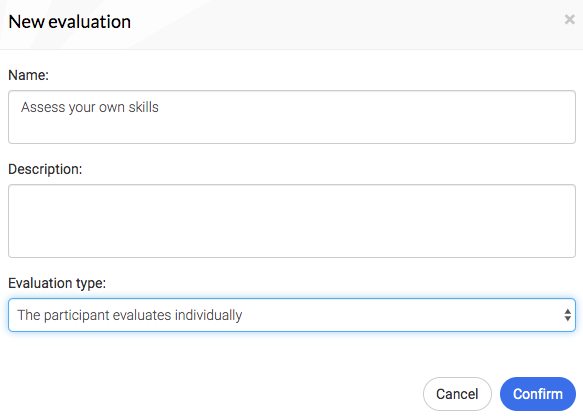Click the 'New evaluation' dialog title
Viewport: 583px width, 416px height.
tap(70, 22)
